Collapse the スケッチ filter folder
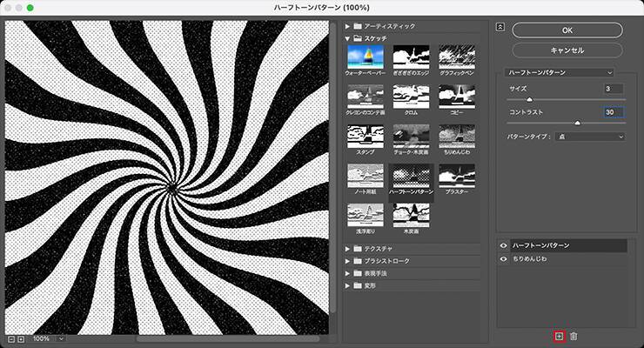644x348 pixels. (349, 38)
